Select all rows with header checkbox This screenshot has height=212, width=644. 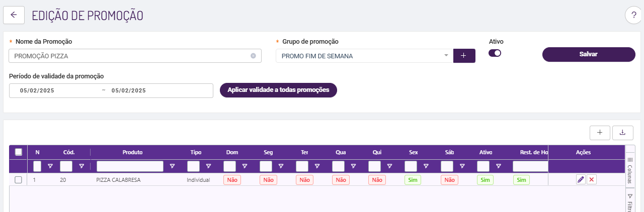(19, 152)
